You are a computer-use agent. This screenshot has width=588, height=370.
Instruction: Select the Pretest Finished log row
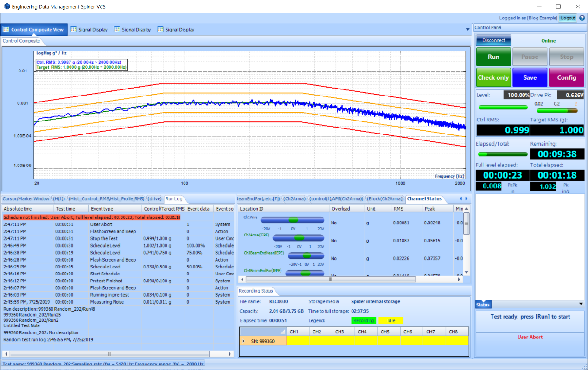(118, 281)
